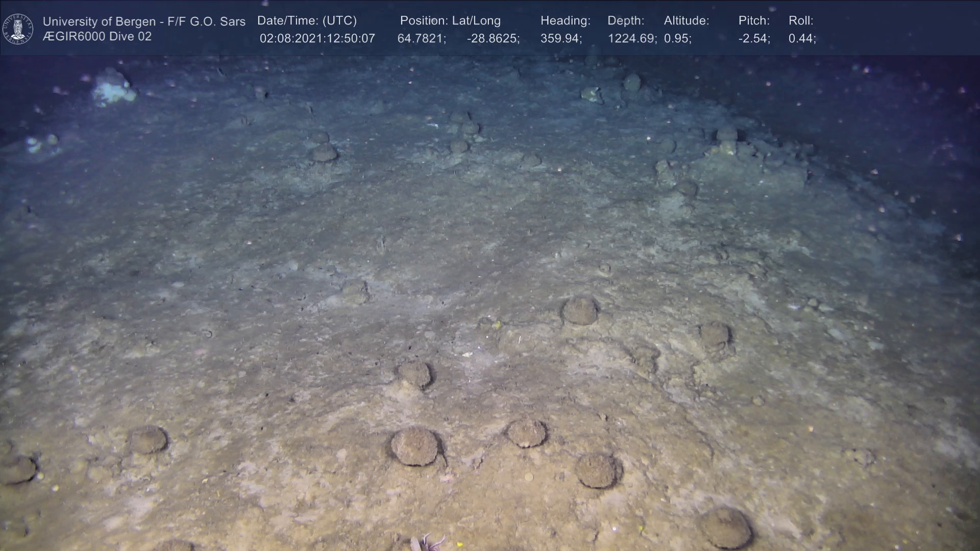The width and height of the screenshot is (980, 551).
Task: Click the timestamp value 02:08:2021:12:50:07
Action: (x=317, y=39)
